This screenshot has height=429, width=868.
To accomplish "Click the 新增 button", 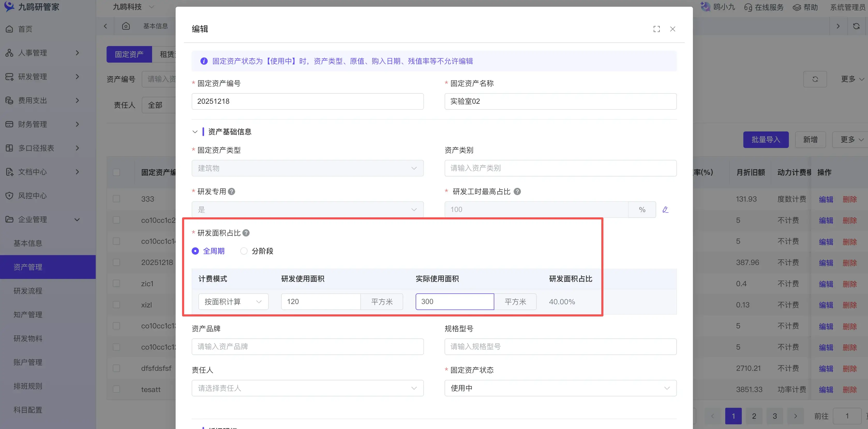I will (810, 139).
